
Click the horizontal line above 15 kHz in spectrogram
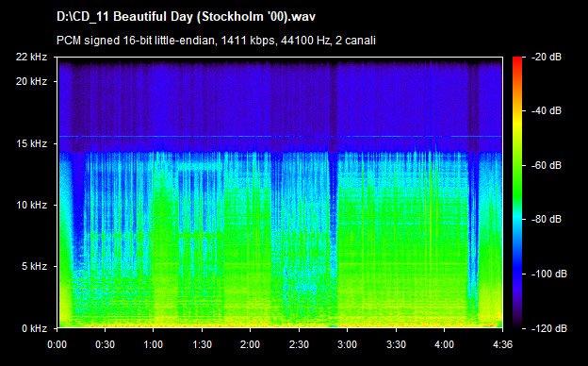tap(280, 136)
